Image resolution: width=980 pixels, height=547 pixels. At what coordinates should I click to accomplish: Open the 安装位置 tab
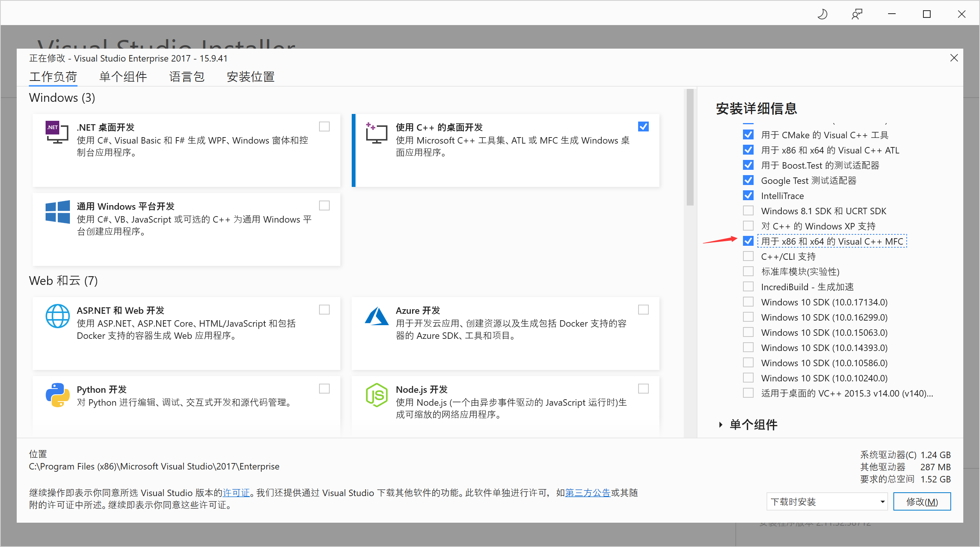[250, 76]
